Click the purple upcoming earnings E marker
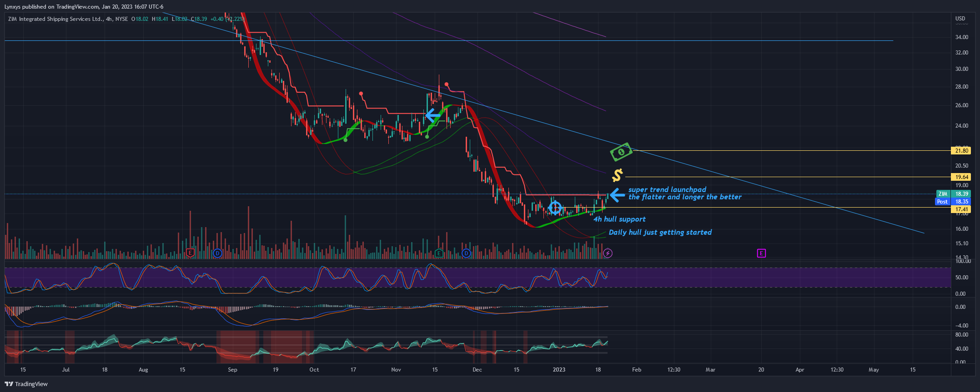The width and height of the screenshot is (980, 392). [x=761, y=253]
